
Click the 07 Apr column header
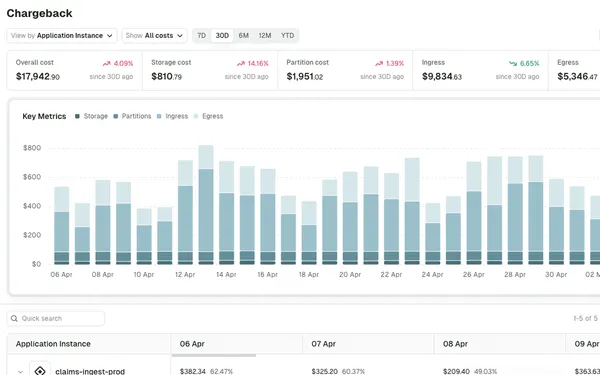368,344
